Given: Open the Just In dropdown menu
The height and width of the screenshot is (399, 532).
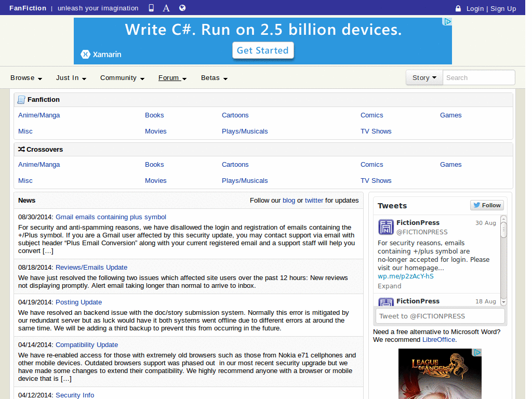Looking at the screenshot, I should (71, 78).
